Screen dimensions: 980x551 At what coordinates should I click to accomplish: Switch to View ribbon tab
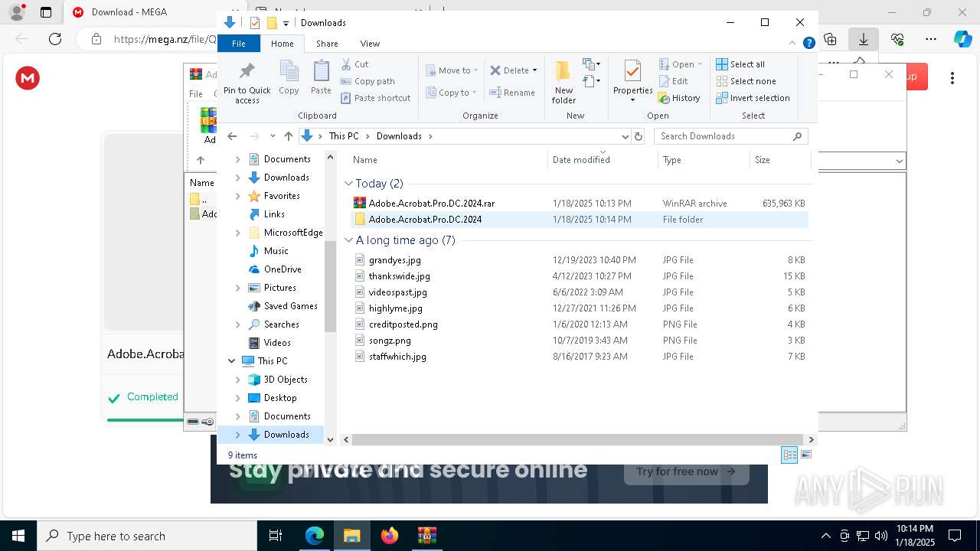click(370, 44)
